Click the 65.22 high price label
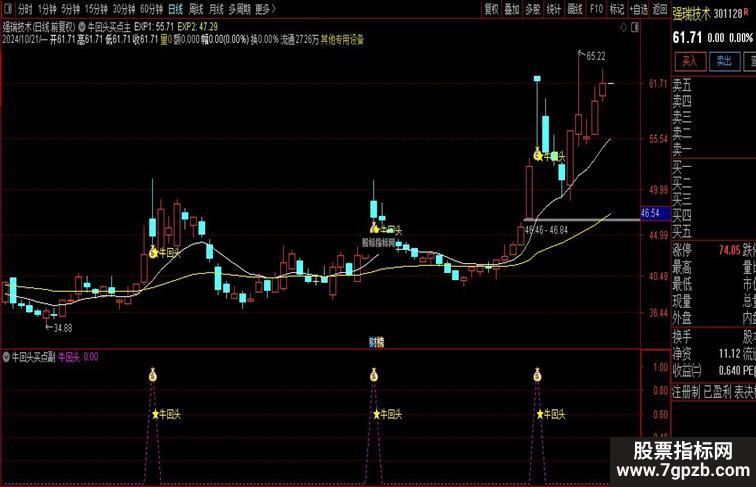Screen dimensions: 756x487 pos(595,56)
